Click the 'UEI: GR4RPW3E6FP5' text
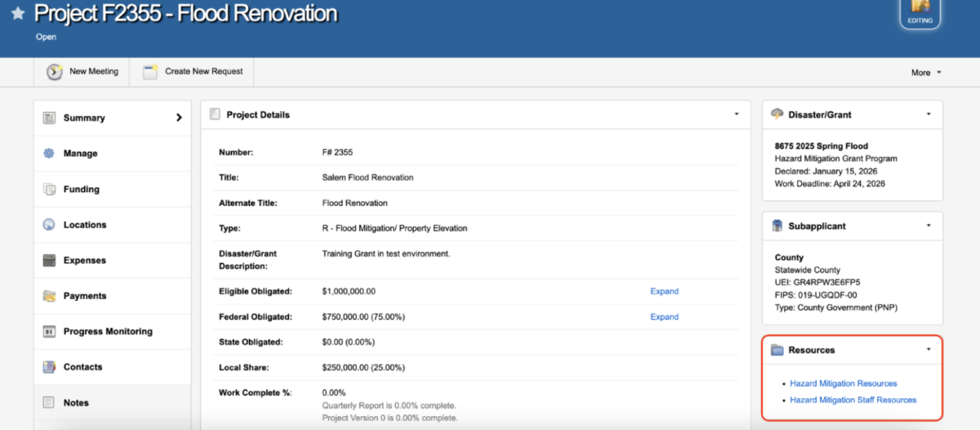This screenshot has height=430, width=980. 817,282
